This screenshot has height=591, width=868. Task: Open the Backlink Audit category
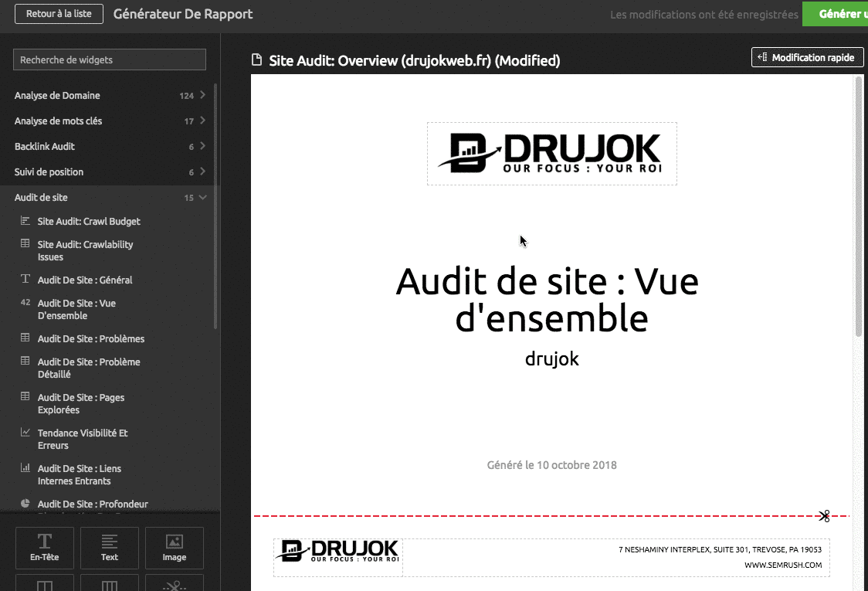coord(110,146)
